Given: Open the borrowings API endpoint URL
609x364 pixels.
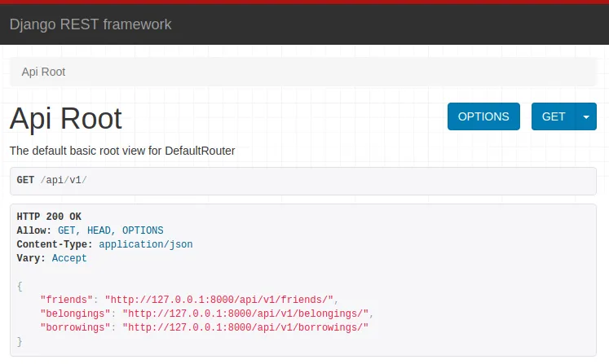Looking at the screenshot, I should (x=245, y=327).
